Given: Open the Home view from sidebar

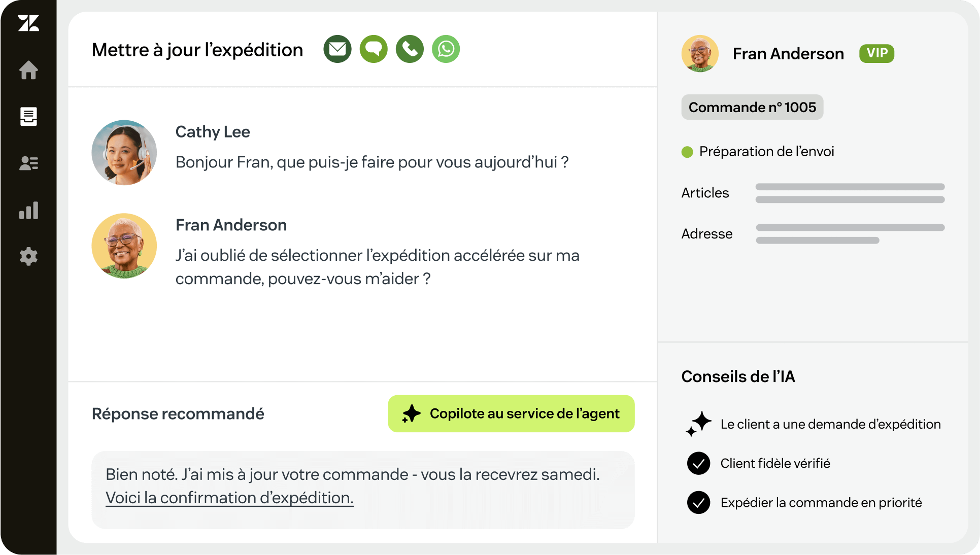Looking at the screenshot, I should click(28, 70).
